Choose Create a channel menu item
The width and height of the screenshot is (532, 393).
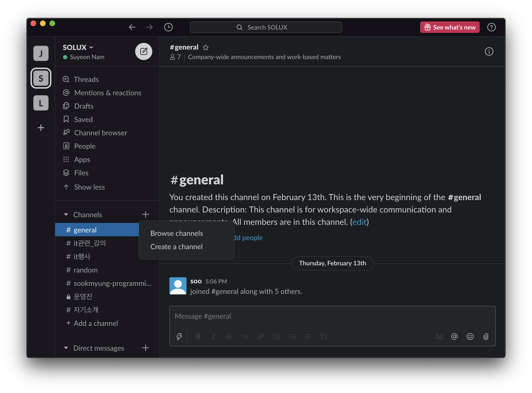176,247
